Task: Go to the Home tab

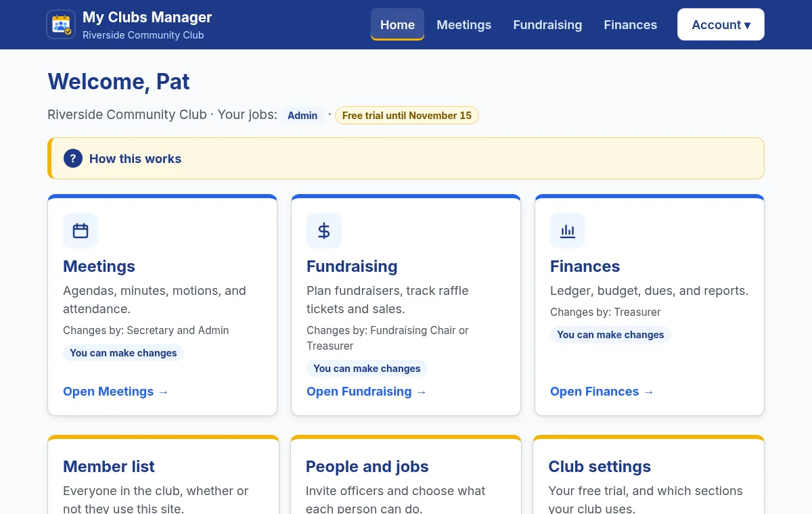Action: tap(397, 24)
